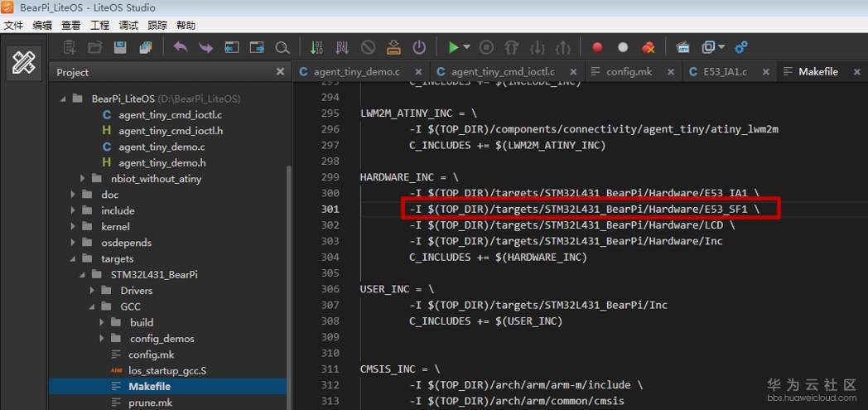868x410 pixels.
Task: Open the 调试 menu
Action: point(128,25)
